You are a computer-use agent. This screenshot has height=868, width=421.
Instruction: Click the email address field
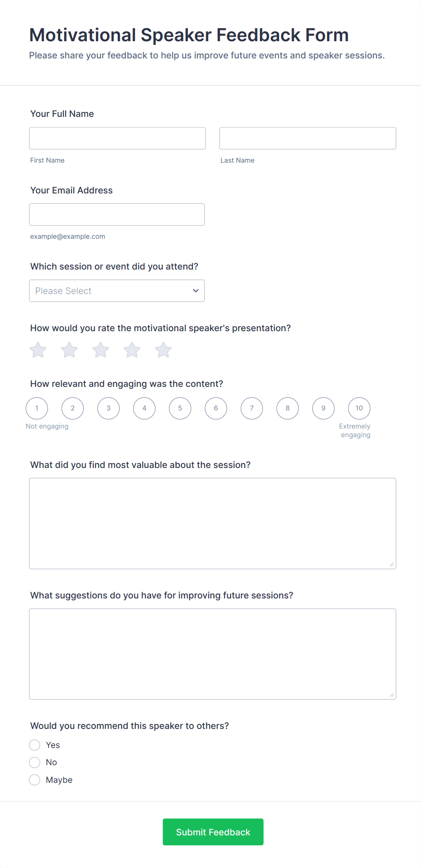click(117, 215)
